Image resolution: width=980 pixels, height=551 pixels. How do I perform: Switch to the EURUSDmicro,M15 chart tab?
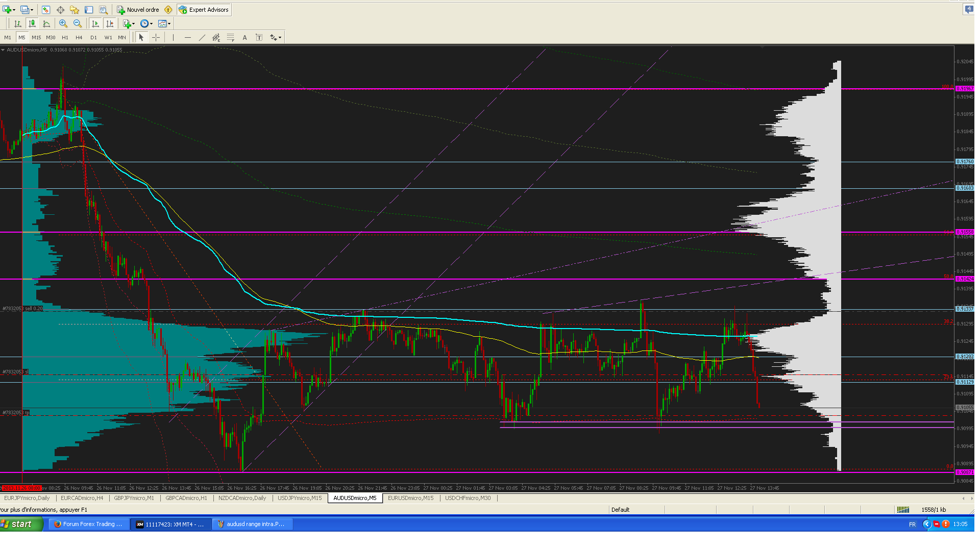410,498
